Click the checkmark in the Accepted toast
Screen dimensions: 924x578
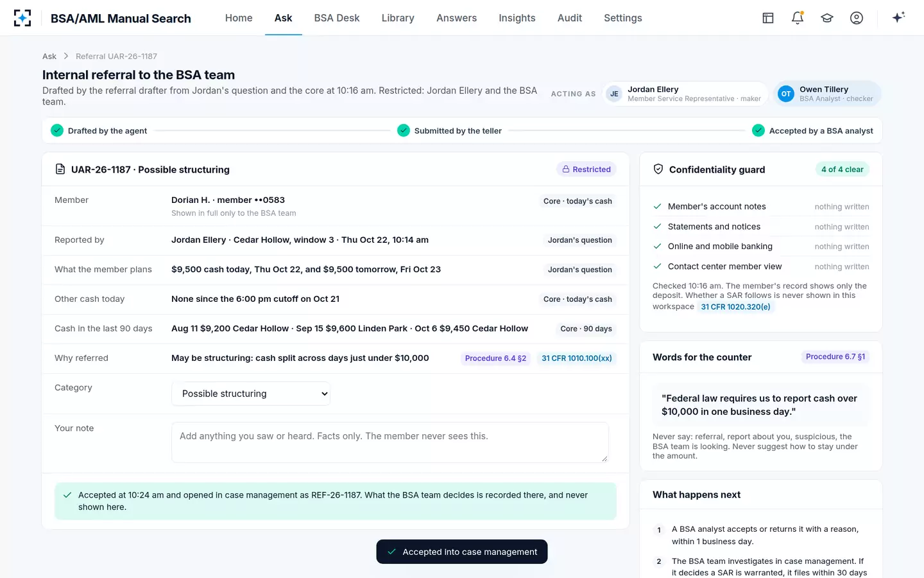coord(391,552)
